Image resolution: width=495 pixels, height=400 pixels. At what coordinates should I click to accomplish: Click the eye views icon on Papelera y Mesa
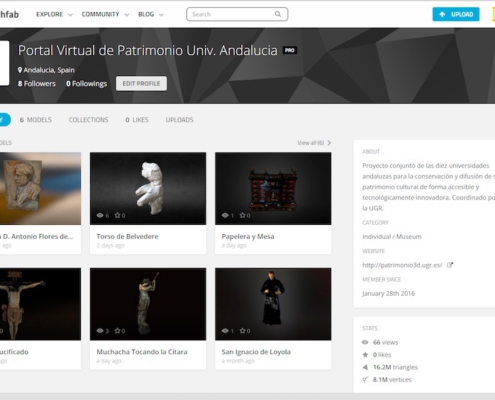coord(225,215)
